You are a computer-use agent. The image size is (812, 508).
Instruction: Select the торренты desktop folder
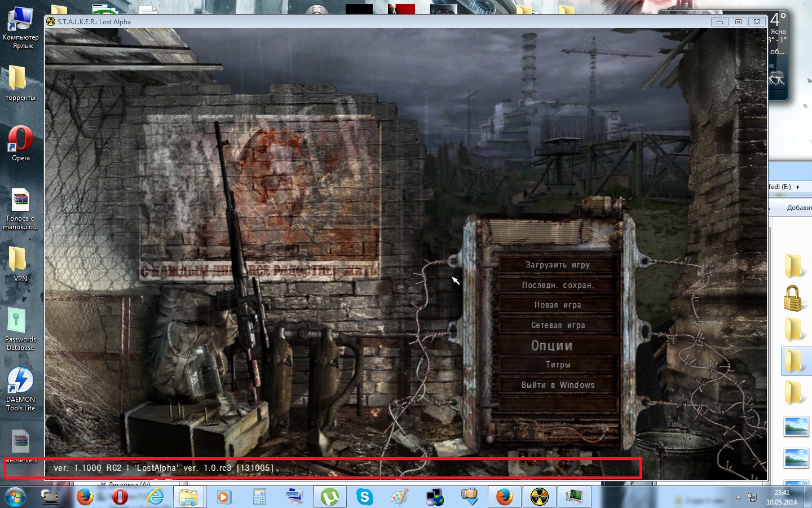pyautogui.click(x=20, y=82)
